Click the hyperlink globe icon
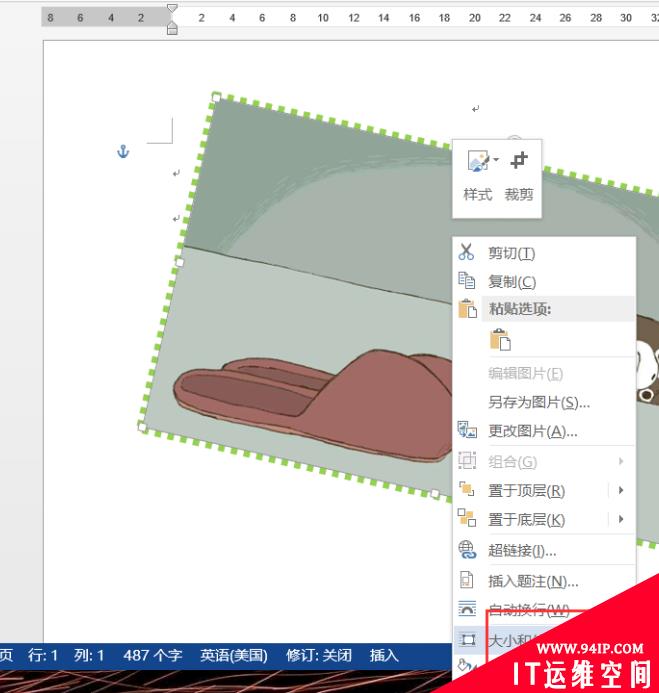Viewport: 659px width, 693px height. pos(467,550)
